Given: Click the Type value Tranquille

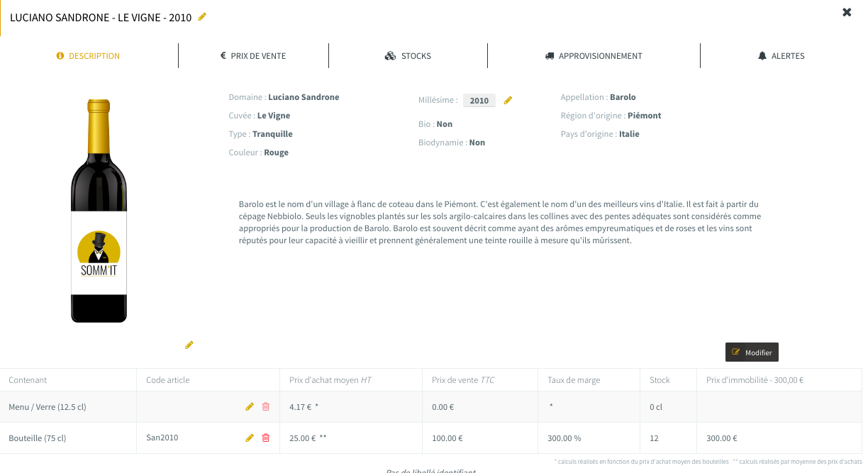Looking at the screenshot, I should coord(272,134).
